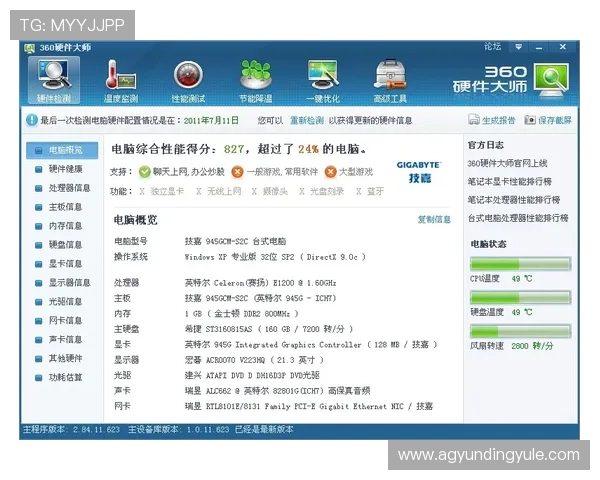Click 已经是最新版本 in the status bar
Viewport: 600px width, 480px height.
(264, 429)
